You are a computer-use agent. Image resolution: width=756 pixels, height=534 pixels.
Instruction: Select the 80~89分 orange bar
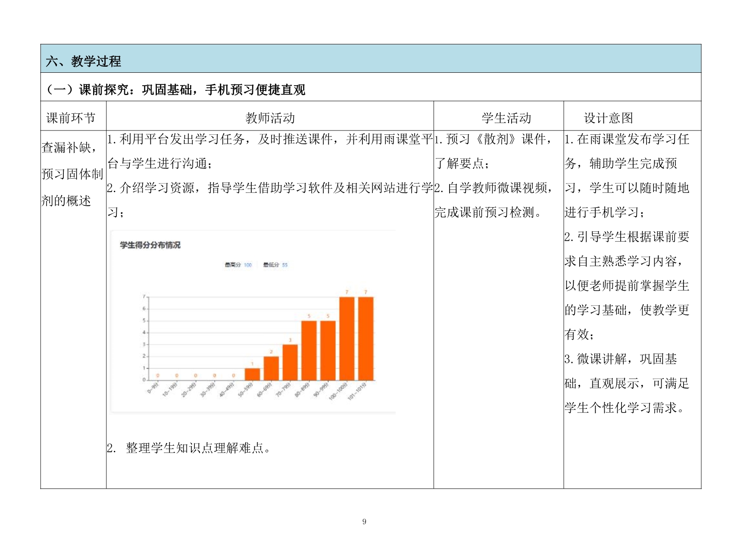click(x=309, y=350)
